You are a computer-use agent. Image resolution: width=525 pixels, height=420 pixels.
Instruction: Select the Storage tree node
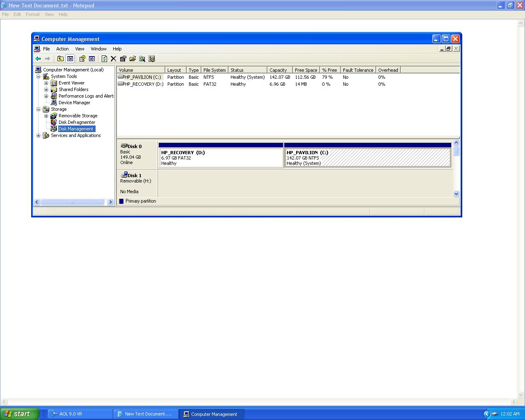point(59,109)
